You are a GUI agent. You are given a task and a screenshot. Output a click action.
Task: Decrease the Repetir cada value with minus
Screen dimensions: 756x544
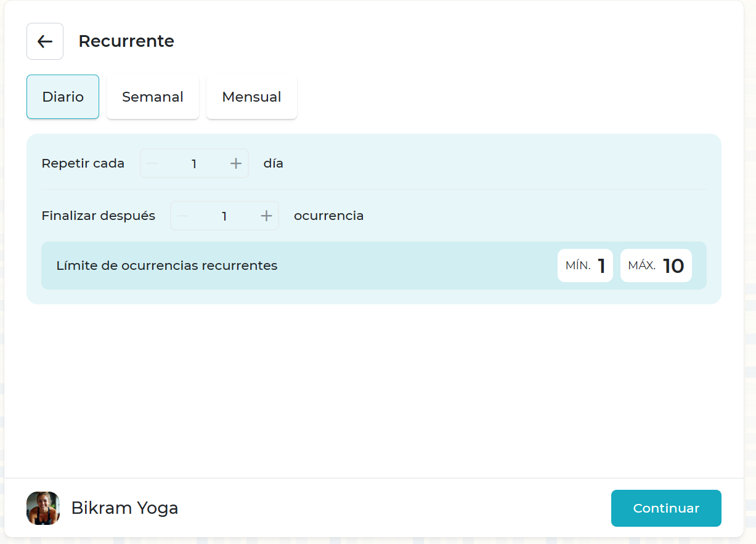153,163
